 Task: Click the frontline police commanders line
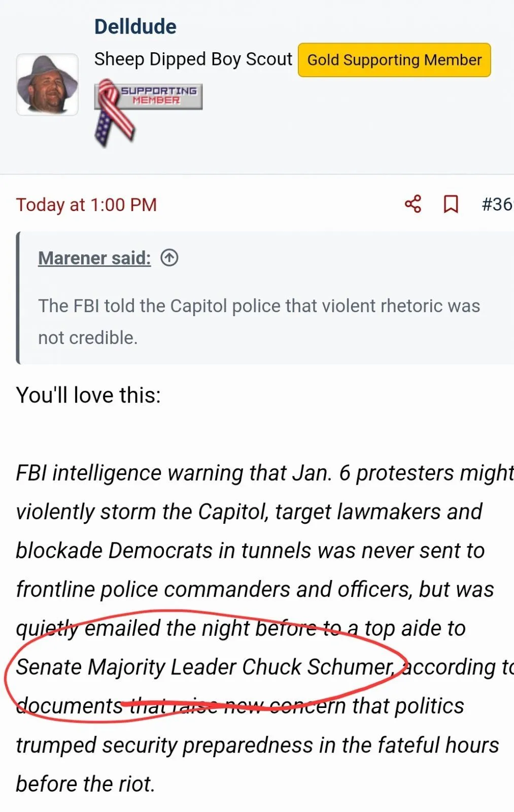(255, 589)
